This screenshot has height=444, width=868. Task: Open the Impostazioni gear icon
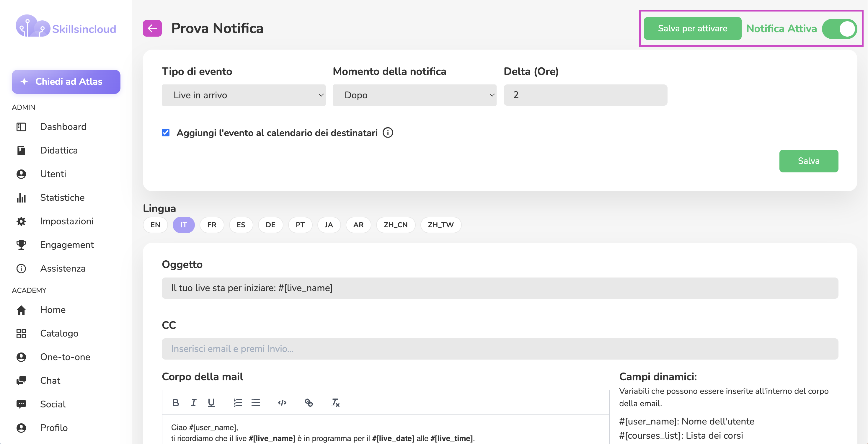click(21, 221)
